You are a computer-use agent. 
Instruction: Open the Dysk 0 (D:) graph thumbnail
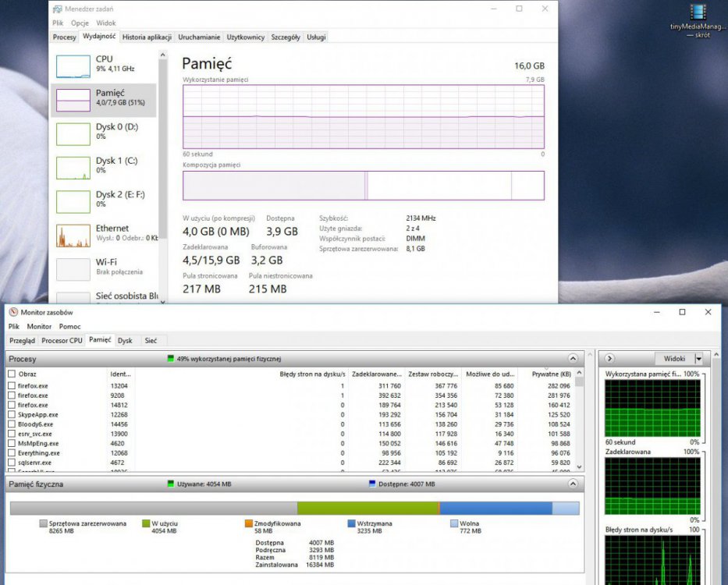point(73,133)
